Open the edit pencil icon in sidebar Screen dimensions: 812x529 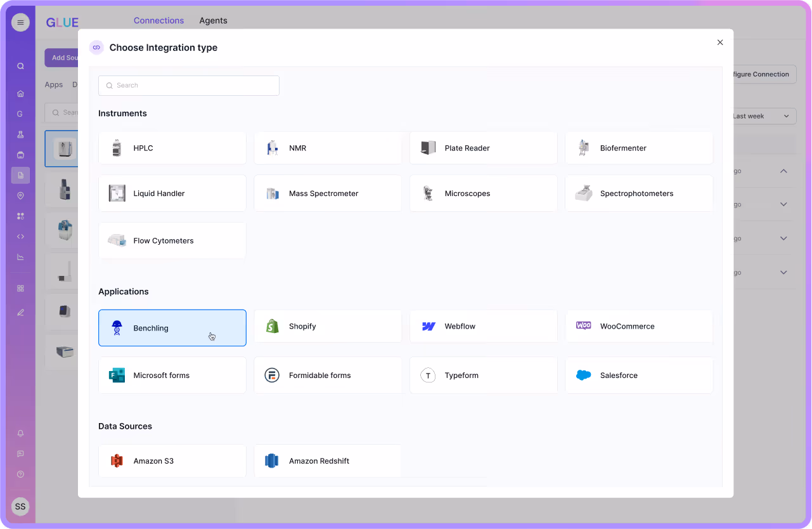point(20,312)
